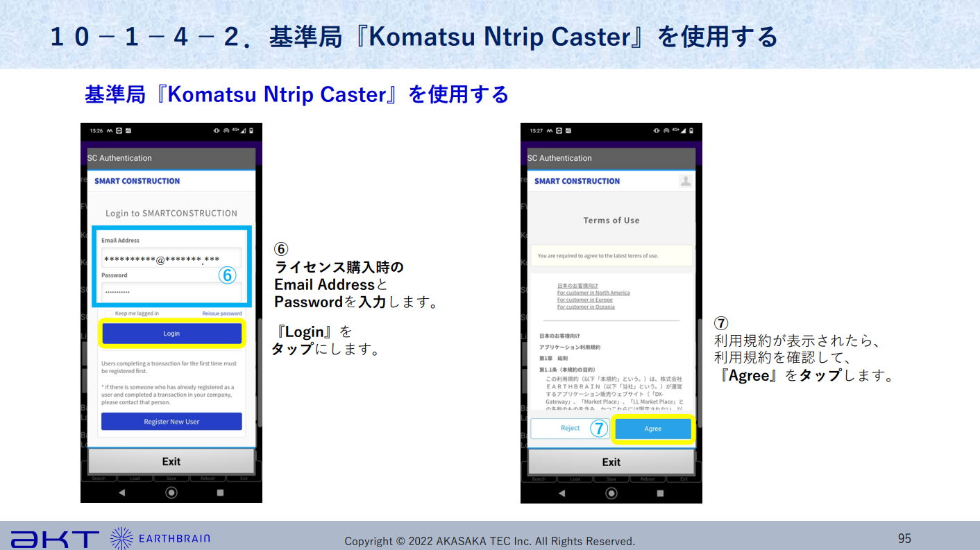
Task: Click the Copyright 2022 AKASAKA TEC text
Action: tap(490, 541)
